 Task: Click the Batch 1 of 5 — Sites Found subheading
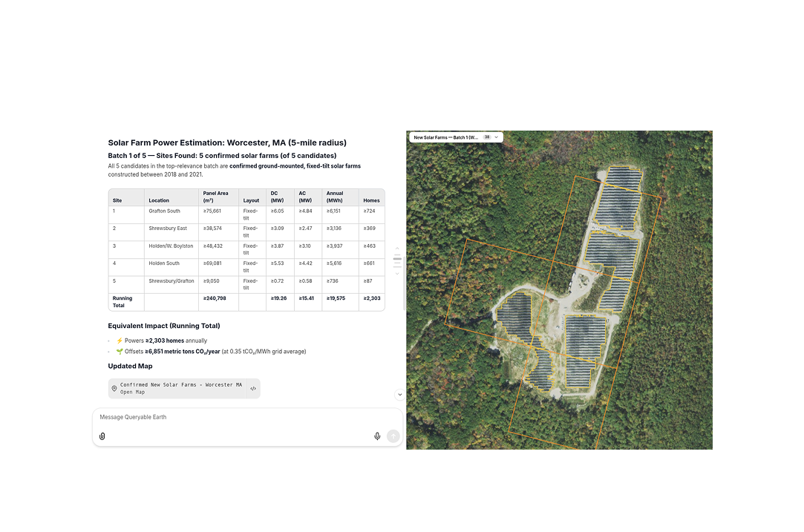click(x=222, y=156)
